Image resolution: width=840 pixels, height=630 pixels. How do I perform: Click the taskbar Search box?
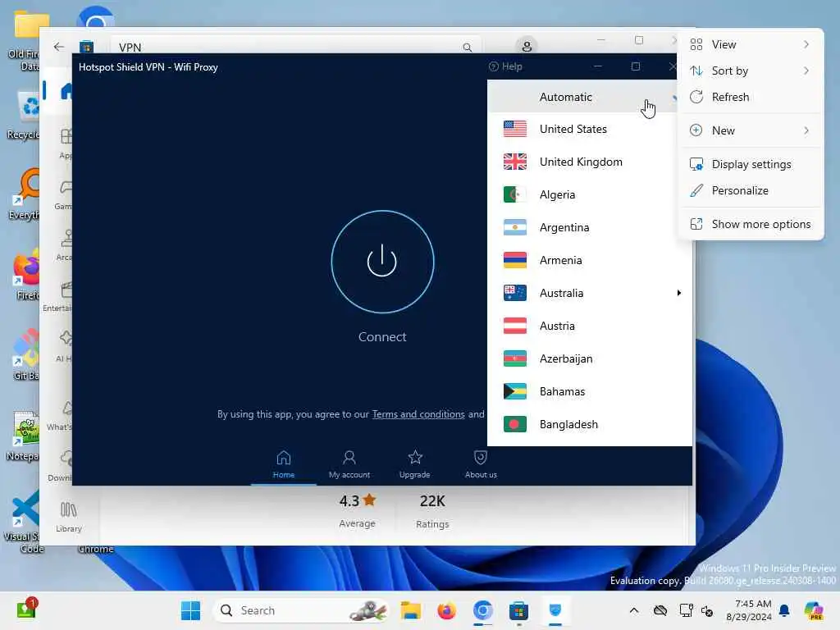tap(301, 610)
